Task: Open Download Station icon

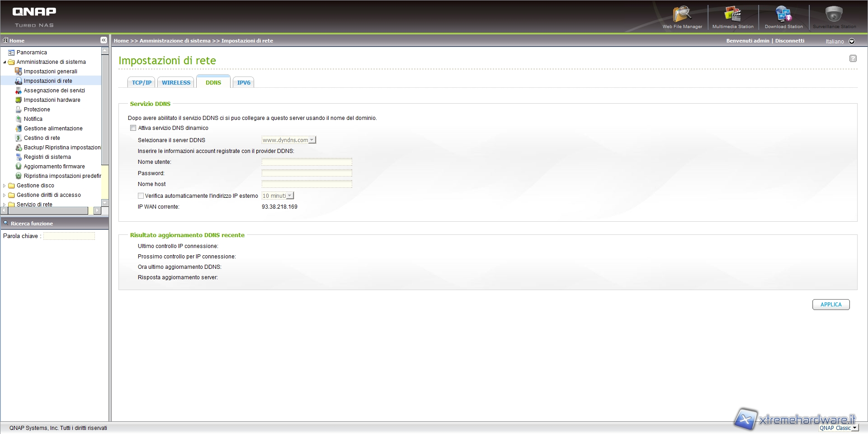Action: click(783, 15)
